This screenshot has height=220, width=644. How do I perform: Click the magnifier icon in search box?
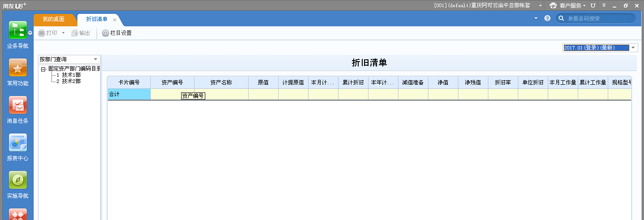coord(562,18)
